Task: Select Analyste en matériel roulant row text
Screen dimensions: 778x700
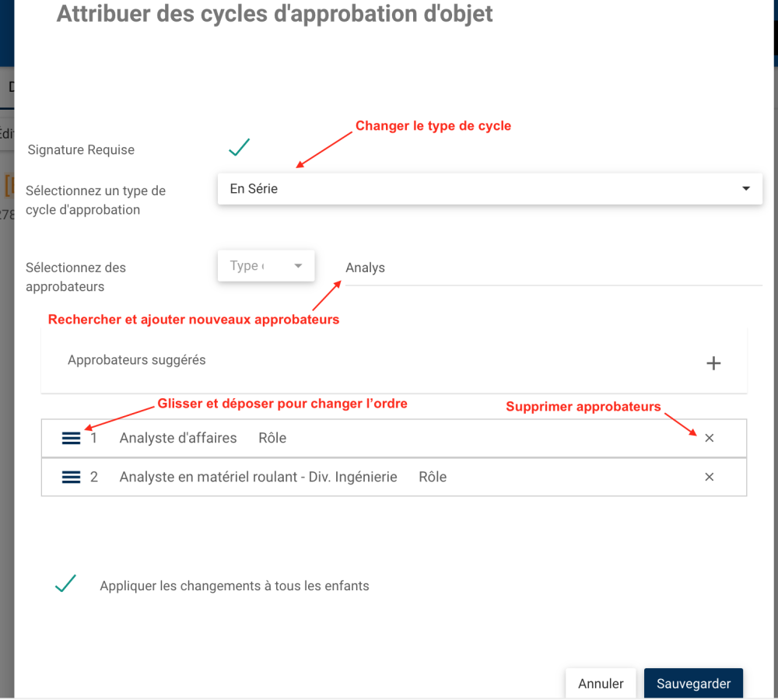Action: tap(258, 477)
